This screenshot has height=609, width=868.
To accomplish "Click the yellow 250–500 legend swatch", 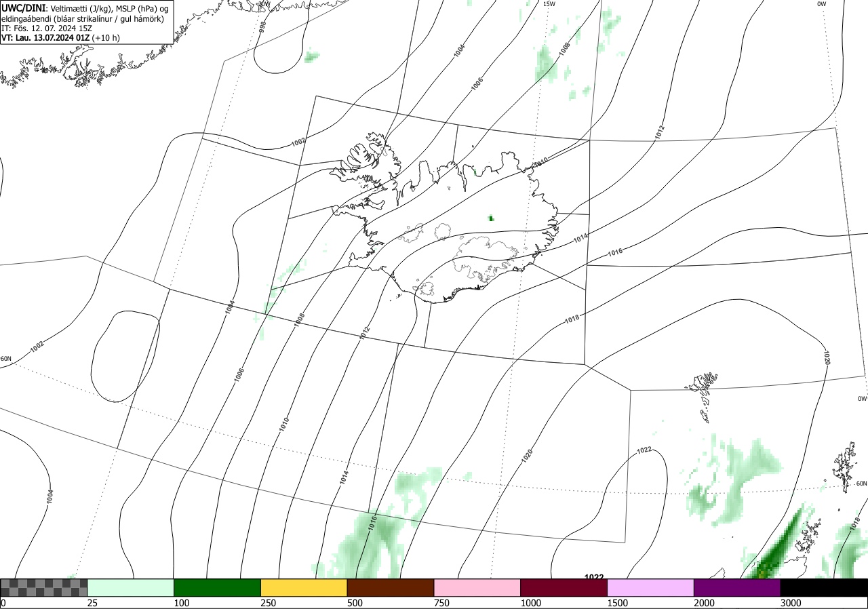I will pos(304,587).
